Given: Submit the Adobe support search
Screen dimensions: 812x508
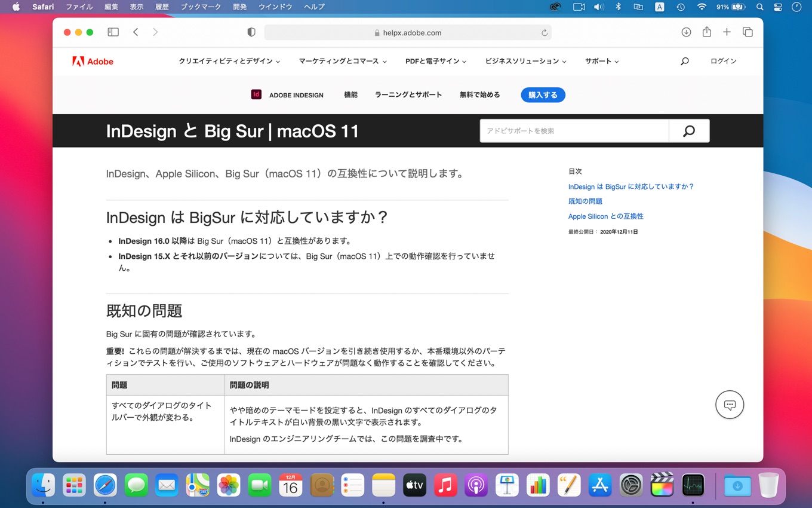Looking at the screenshot, I should (x=689, y=131).
